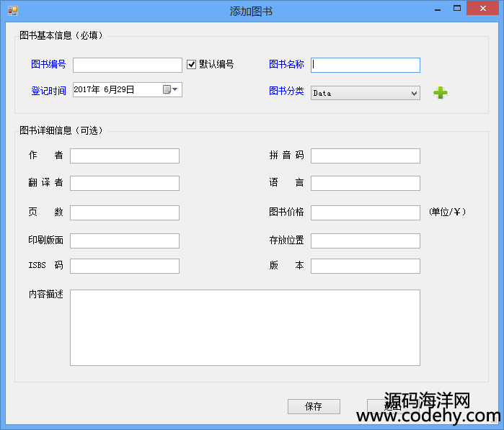This screenshot has height=430, width=504.
Task: Click the 印刷版面 text field
Action: [x=124, y=241]
